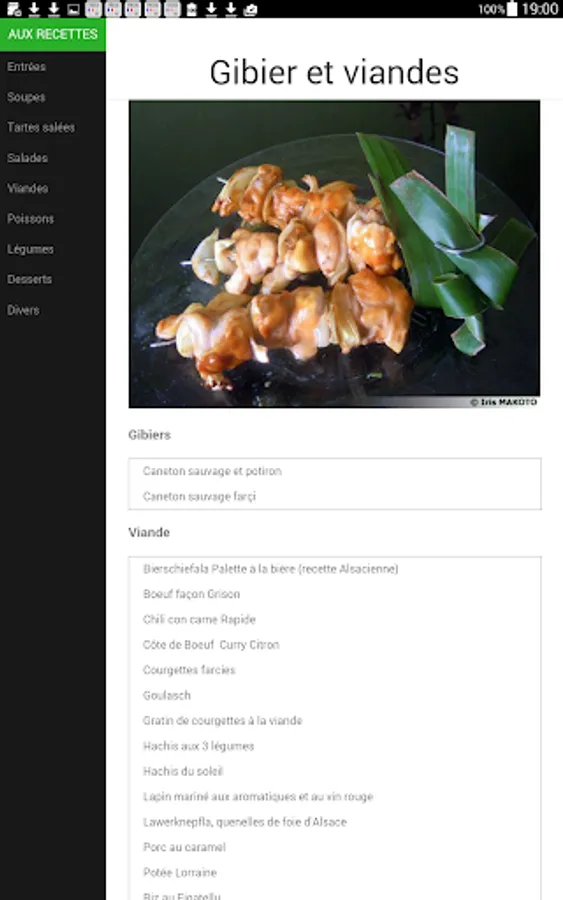The height and width of the screenshot is (900, 563).
Task: Open the Goulasch recipe
Action: pyautogui.click(x=166, y=695)
